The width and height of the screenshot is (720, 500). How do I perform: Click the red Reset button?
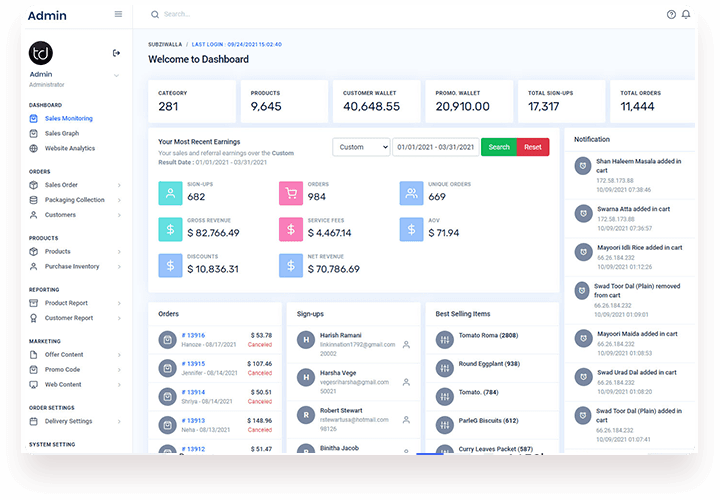(x=533, y=147)
